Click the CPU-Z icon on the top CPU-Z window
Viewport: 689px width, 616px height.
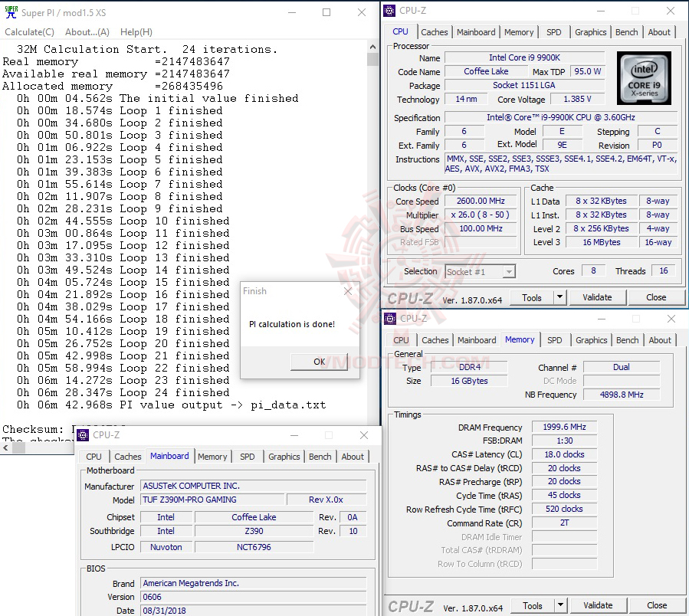[391, 10]
